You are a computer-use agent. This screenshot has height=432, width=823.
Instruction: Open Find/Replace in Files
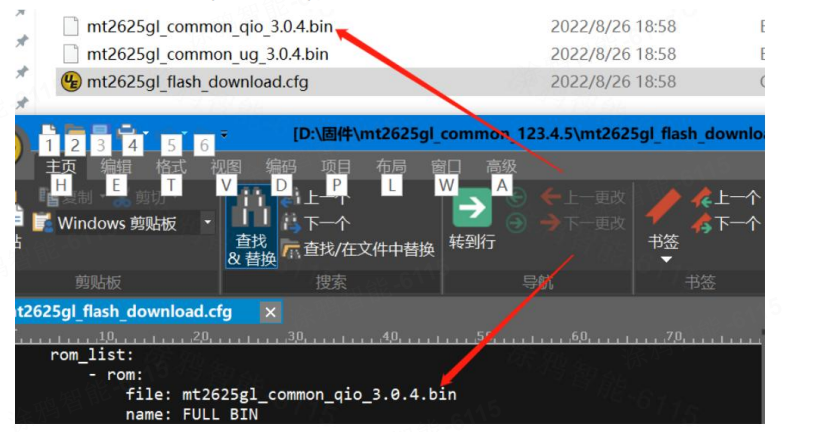coord(358,249)
